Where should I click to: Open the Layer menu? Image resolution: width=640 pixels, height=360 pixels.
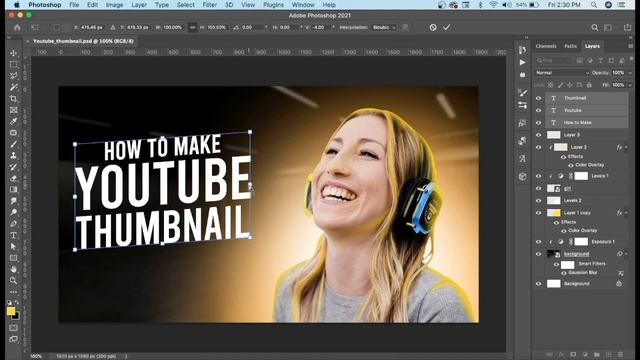point(139,5)
